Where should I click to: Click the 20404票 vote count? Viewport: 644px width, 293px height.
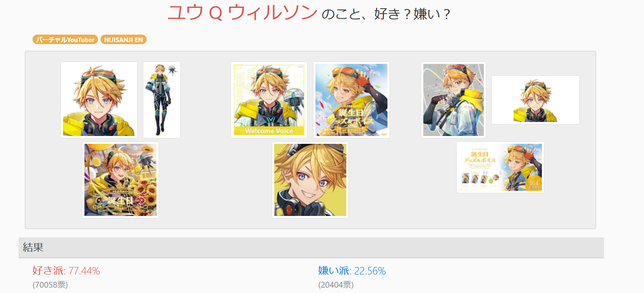click(x=336, y=285)
